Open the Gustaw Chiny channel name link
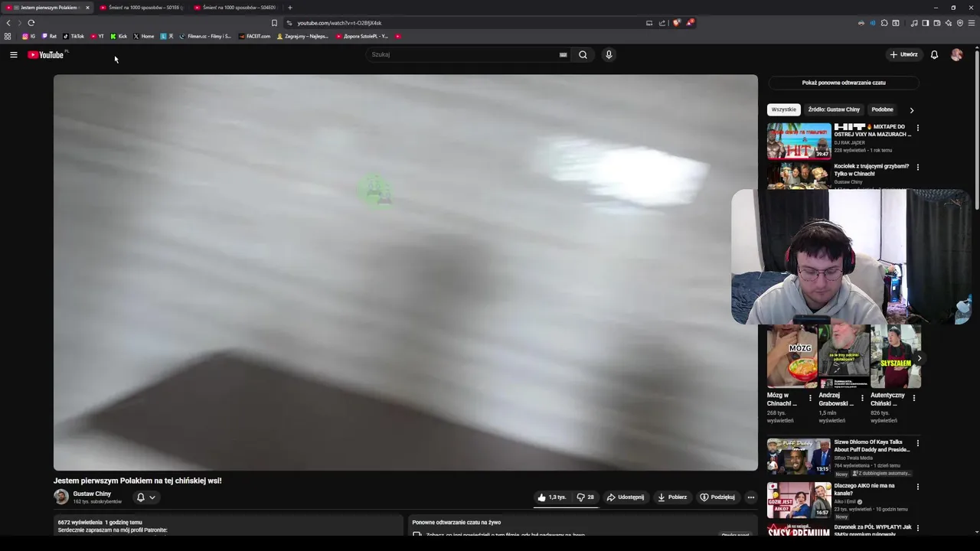The width and height of the screenshot is (980, 551). pos(92,494)
